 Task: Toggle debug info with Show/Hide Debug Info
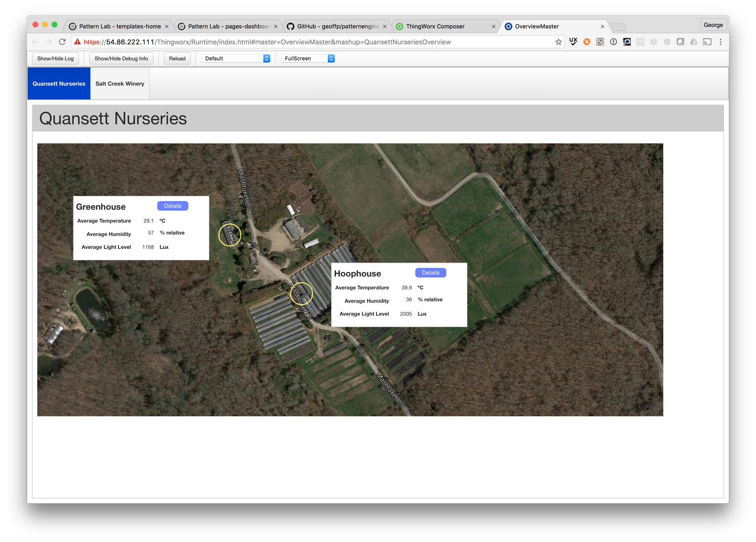pyautogui.click(x=121, y=58)
